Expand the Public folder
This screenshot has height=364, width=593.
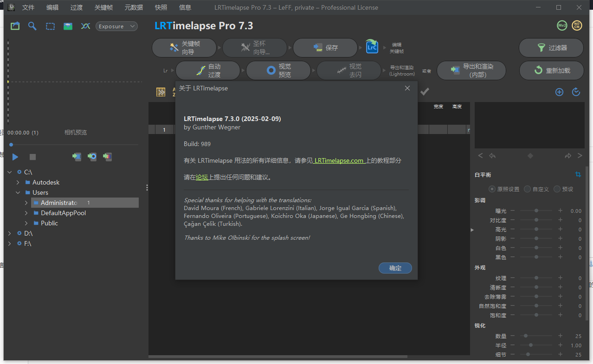pos(26,223)
